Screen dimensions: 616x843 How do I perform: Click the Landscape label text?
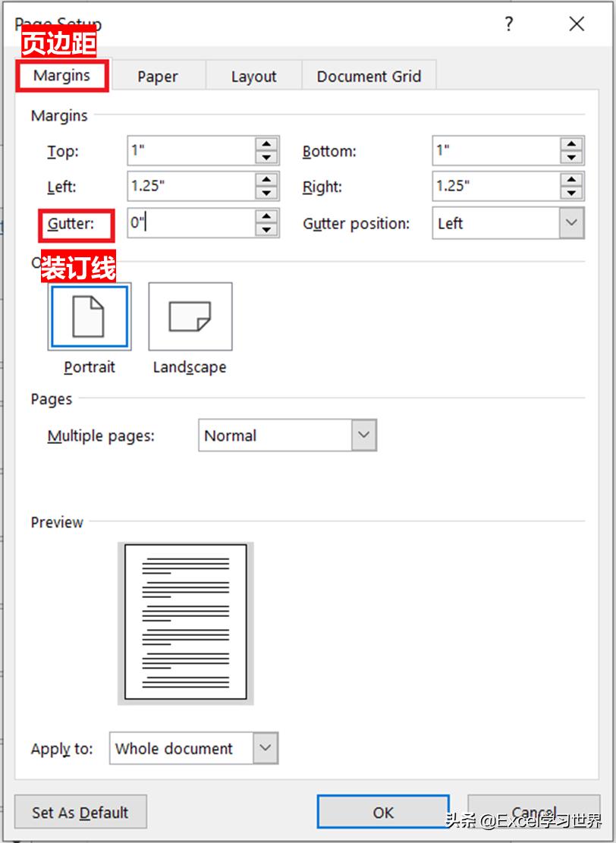pyautogui.click(x=190, y=367)
